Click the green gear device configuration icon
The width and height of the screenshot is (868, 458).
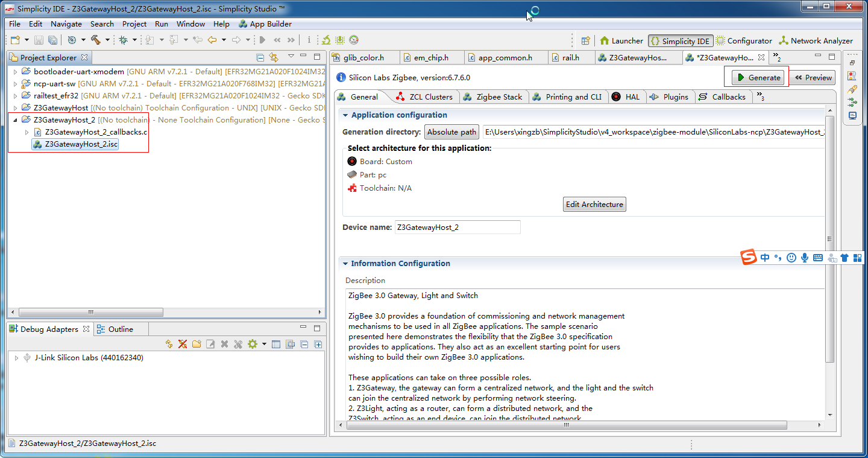coord(253,344)
